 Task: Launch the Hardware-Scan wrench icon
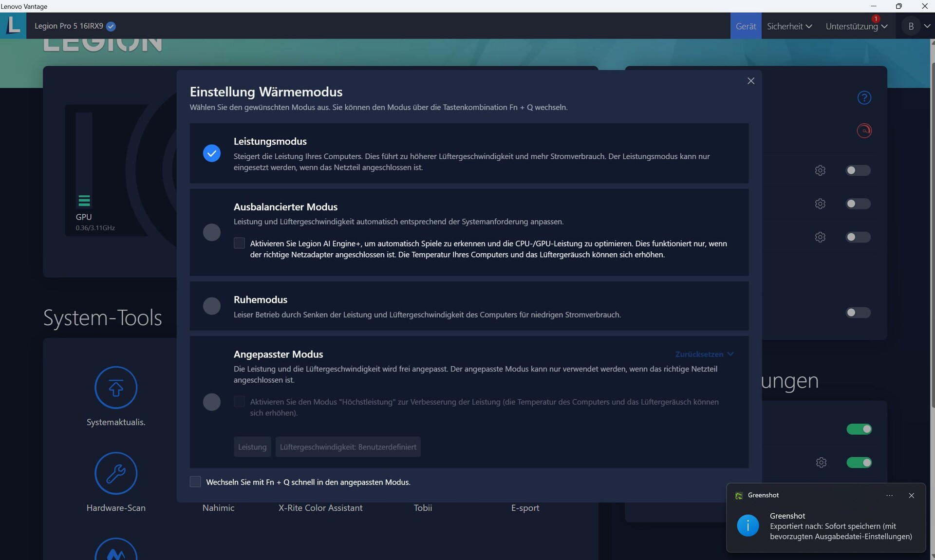[116, 473]
